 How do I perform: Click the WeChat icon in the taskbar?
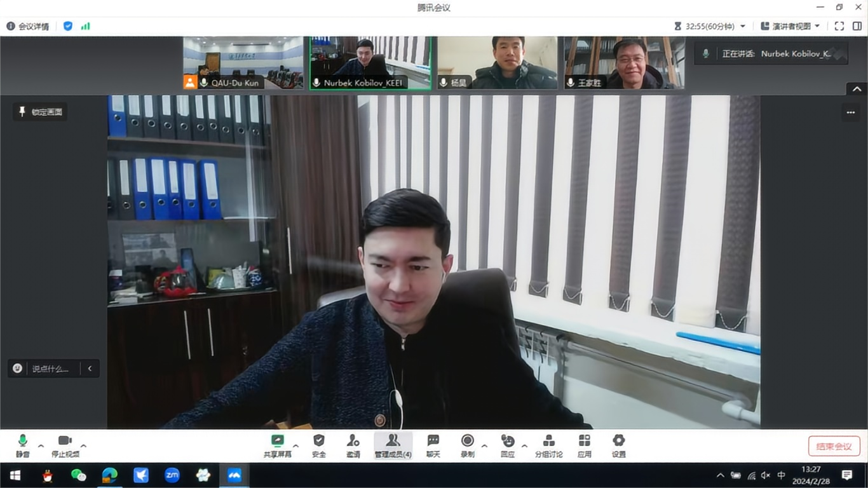[79, 475]
